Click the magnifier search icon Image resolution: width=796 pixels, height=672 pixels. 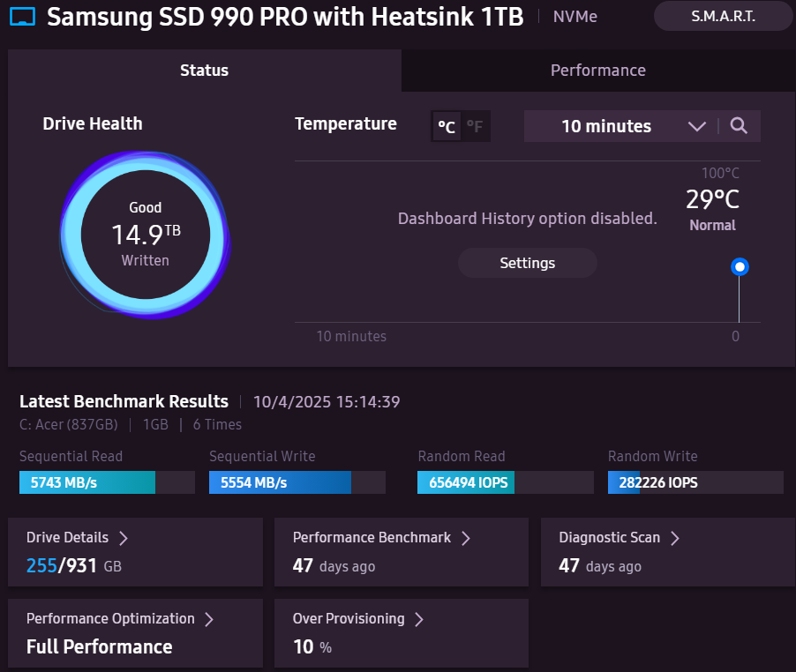pos(739,126)
